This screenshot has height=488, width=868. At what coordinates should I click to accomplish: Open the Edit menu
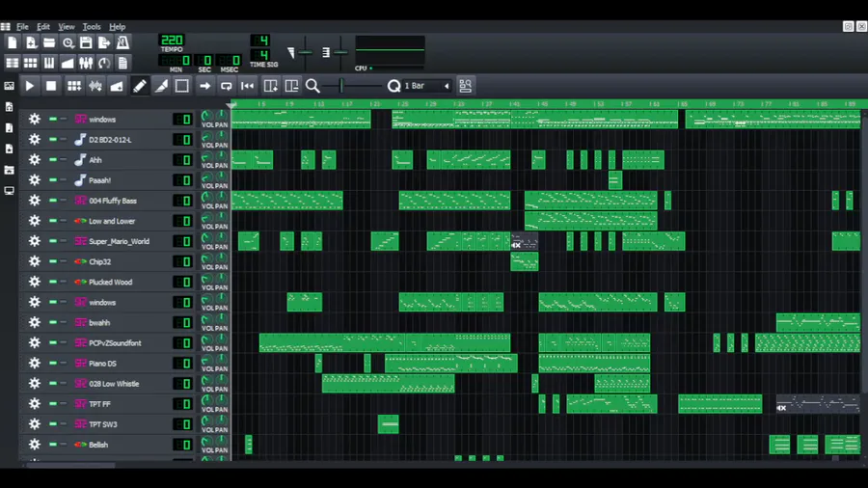(43, 27)
